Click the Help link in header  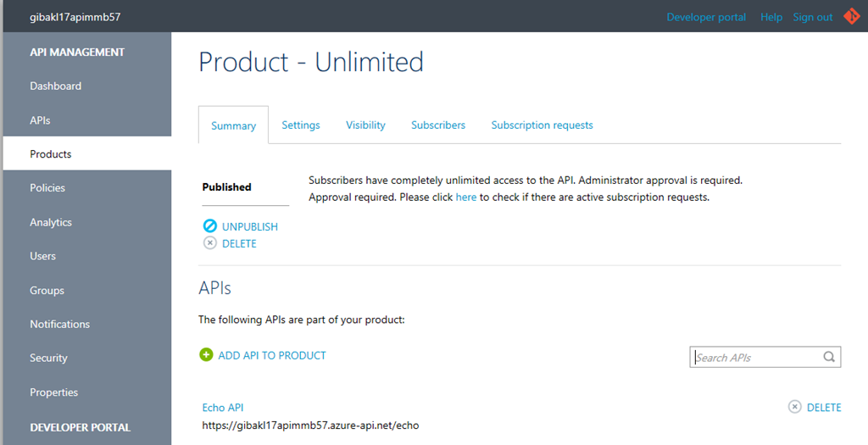coord(771,17)
